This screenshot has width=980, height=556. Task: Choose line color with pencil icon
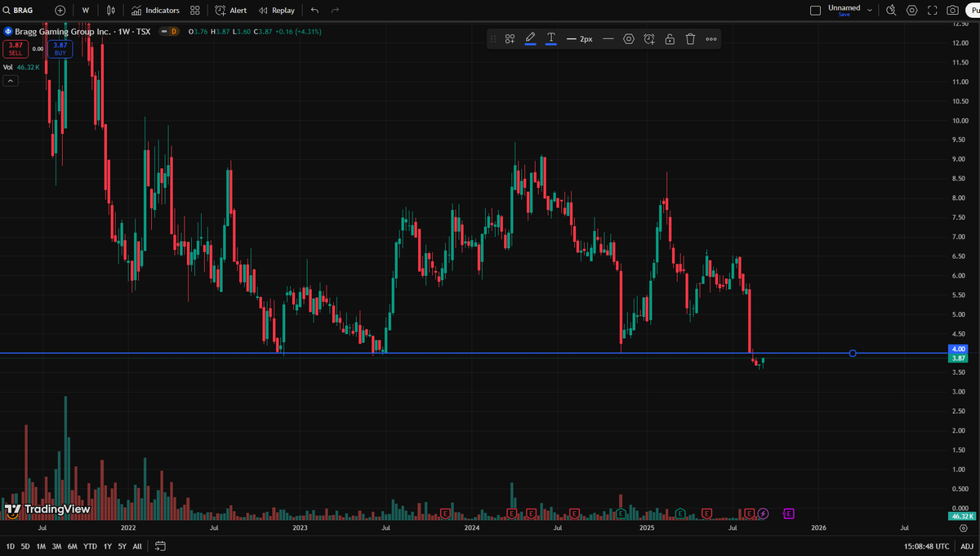530,38
